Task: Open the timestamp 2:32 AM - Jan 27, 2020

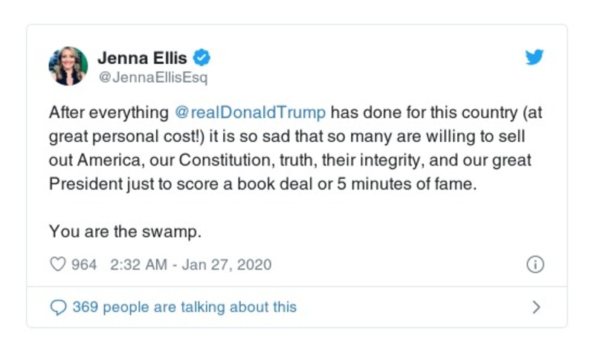Action: coord(190,264)
